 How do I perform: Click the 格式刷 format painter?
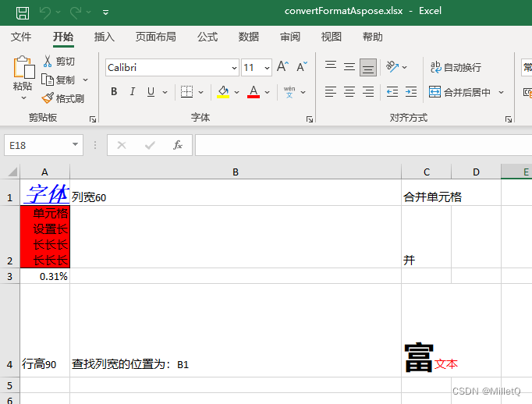63,99
